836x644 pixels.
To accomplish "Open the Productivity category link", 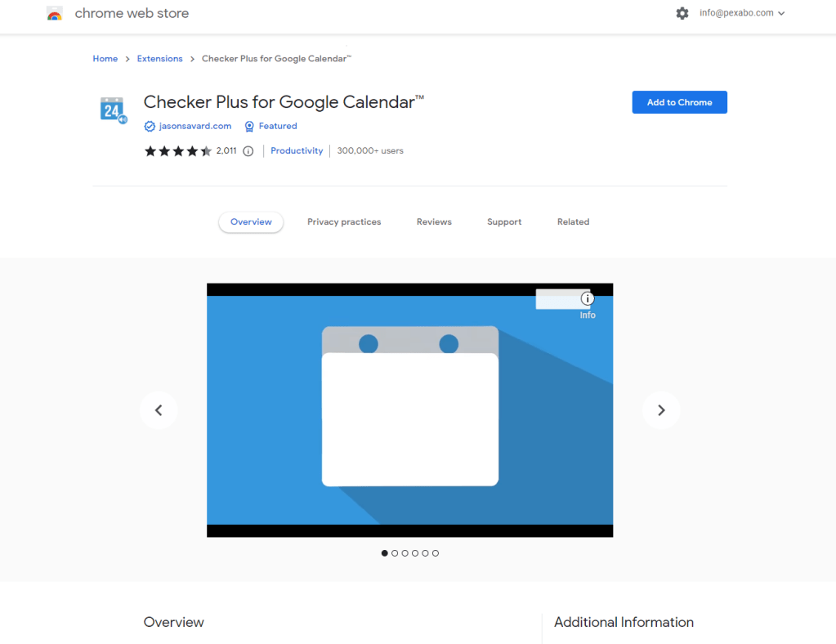I will click(x=297, y=151).
